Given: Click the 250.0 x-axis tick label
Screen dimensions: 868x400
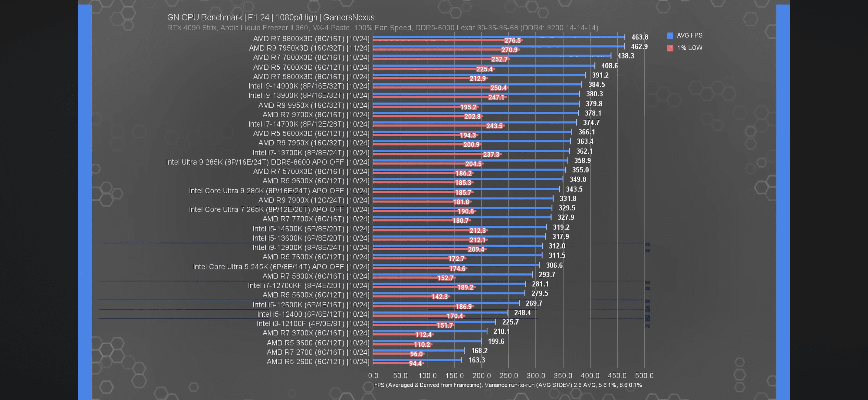Looking at the screenshot, I should [508, 376].
